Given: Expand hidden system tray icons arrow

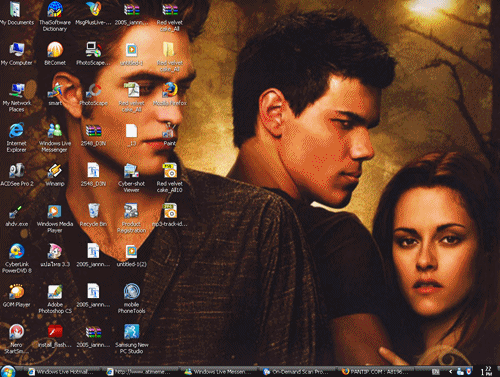Looking at the screenshot, I should (x=451, y=371).
